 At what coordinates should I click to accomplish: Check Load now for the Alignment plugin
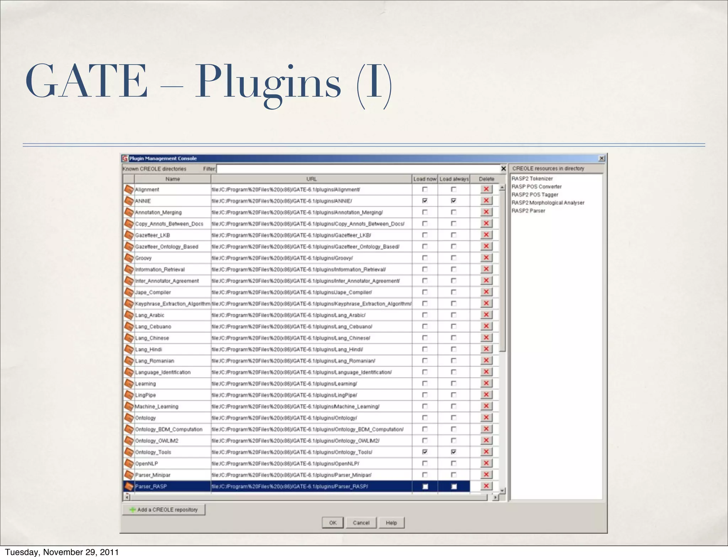(x=425, y=189)
